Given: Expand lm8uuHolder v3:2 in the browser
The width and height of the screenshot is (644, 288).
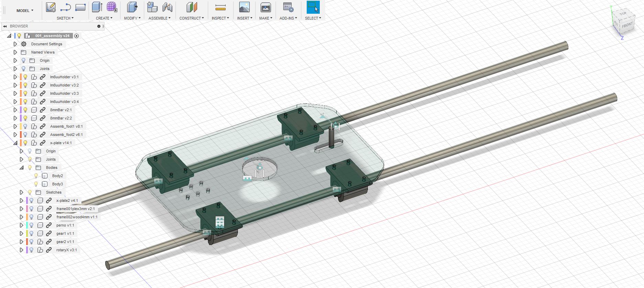Looking at the screenshot, I should click(x=15, y=85).
